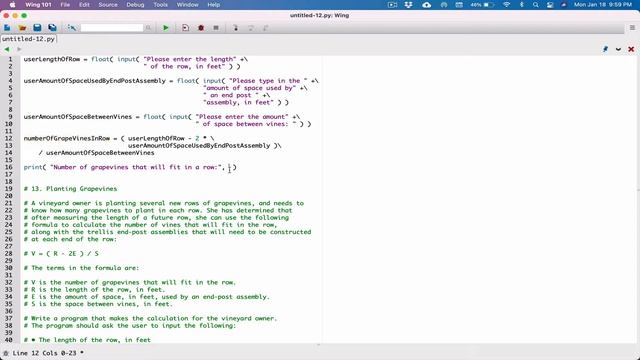640x360 pixels.
Task: Click the Dropbox menu bar icon
Action: tap(409, 5)
